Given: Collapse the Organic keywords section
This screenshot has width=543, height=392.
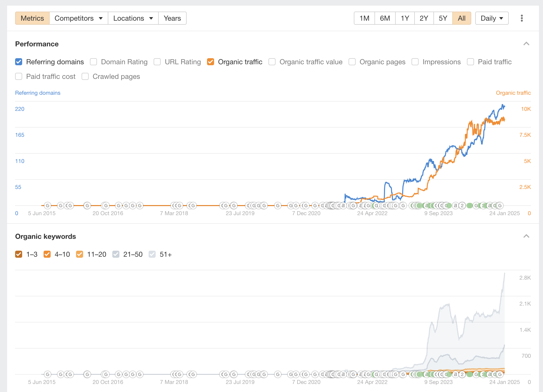Looking at the screenshot, I should pos(526,236).
